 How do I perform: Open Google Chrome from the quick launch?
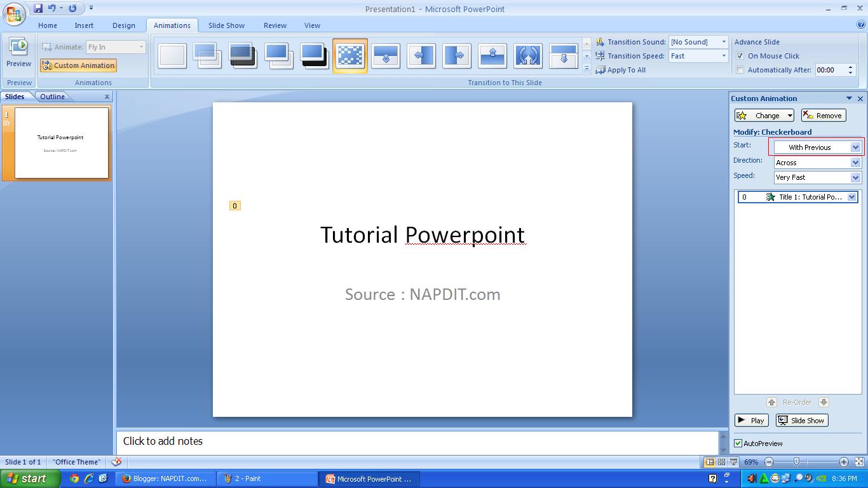74,478
